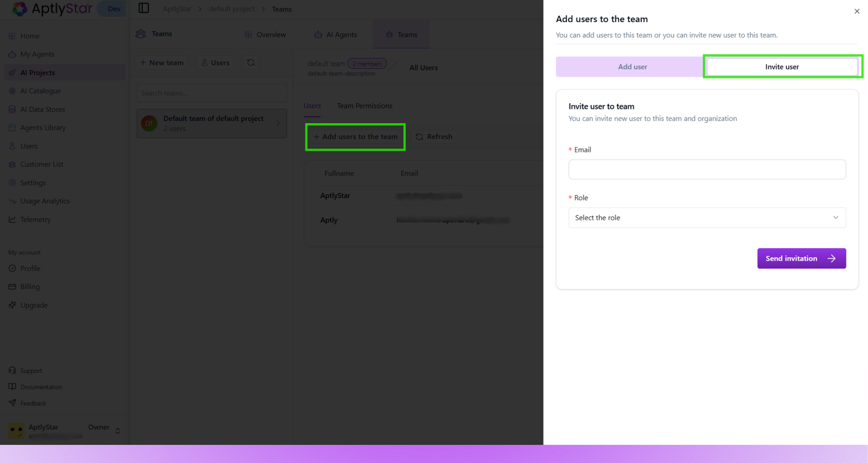Switch to the Add user tab
868x463 pixels.
pos(632,66)
